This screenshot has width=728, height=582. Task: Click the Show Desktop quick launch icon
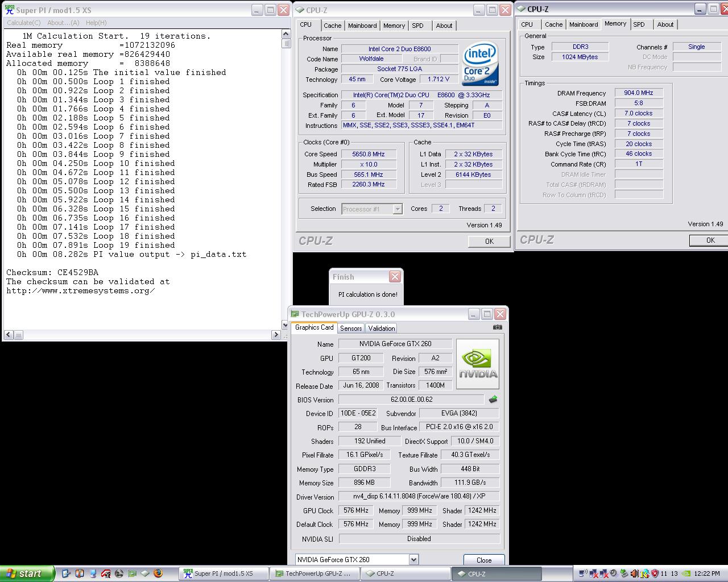click(65, 573)
